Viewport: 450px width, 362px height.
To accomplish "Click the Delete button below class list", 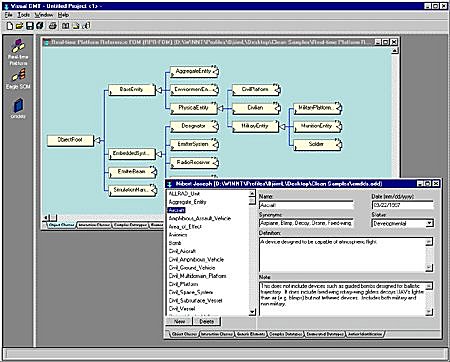I will 207,321.
